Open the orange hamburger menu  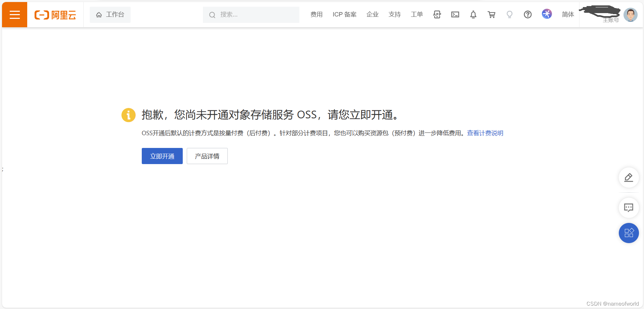[14, 14]
